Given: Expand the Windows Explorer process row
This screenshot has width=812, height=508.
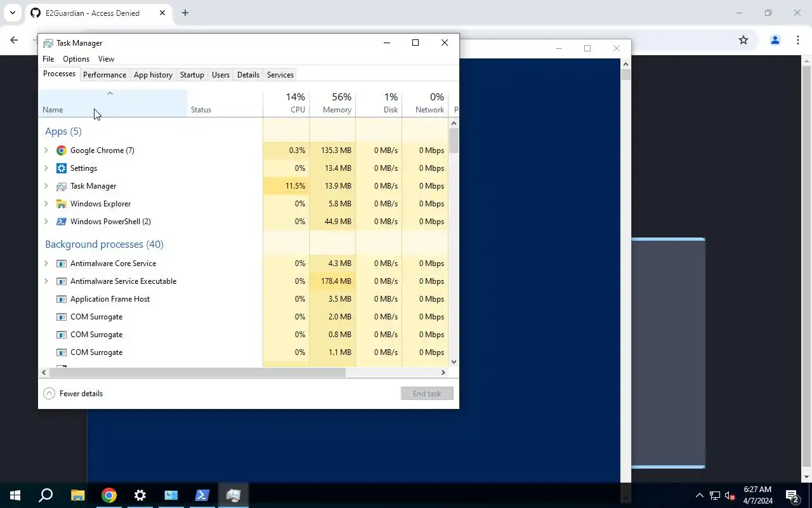Looking at the screenshot, I should 46,204.
